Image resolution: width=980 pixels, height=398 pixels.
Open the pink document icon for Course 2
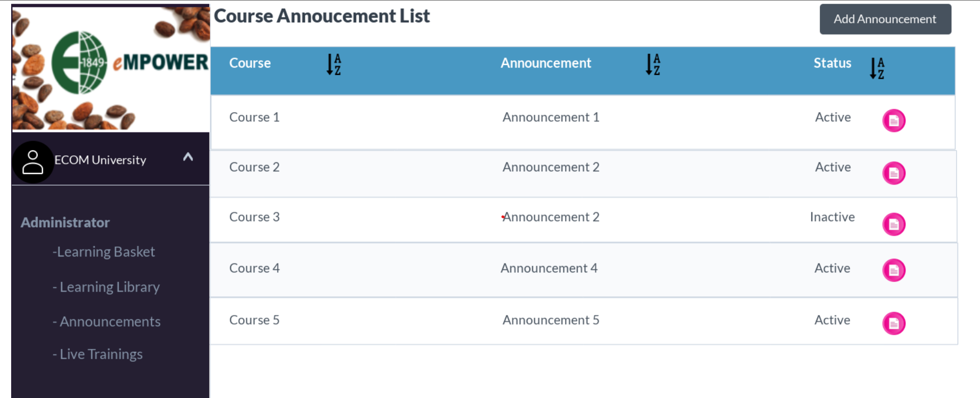click(x=894, y=173)
